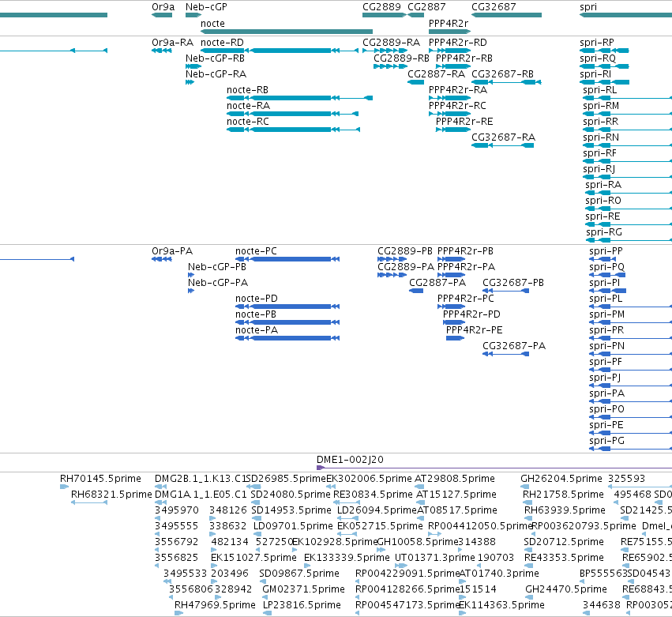The width and height of the screenshot is (672, 617).
Task: Click the PPP4R2r-RD transcript label
Action: [458, 43]
